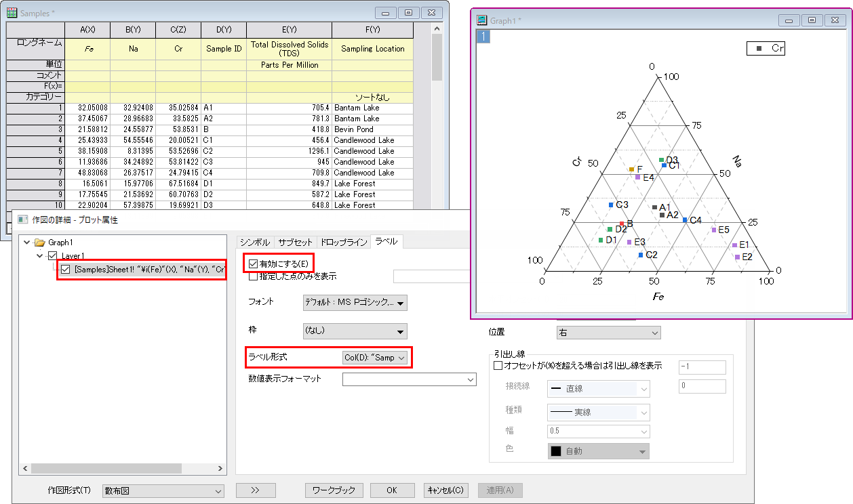
Task: Click the orange F data point
Action: pos(631,169)
